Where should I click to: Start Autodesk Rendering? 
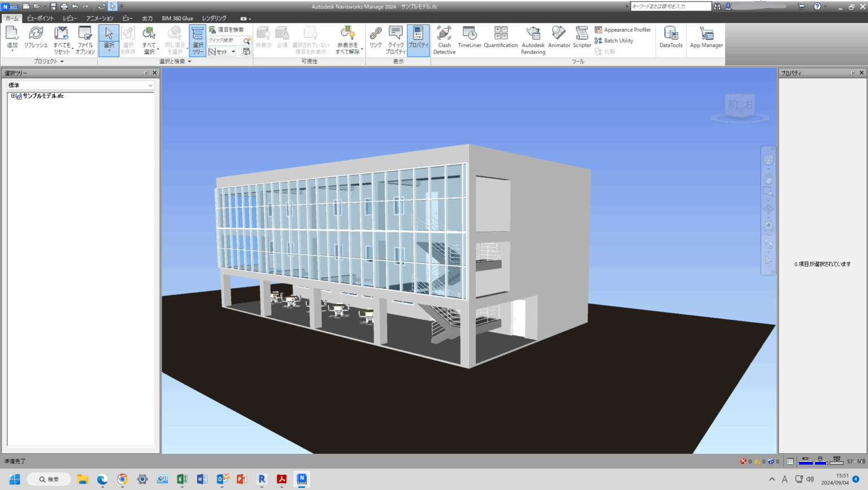coord(532,40)
